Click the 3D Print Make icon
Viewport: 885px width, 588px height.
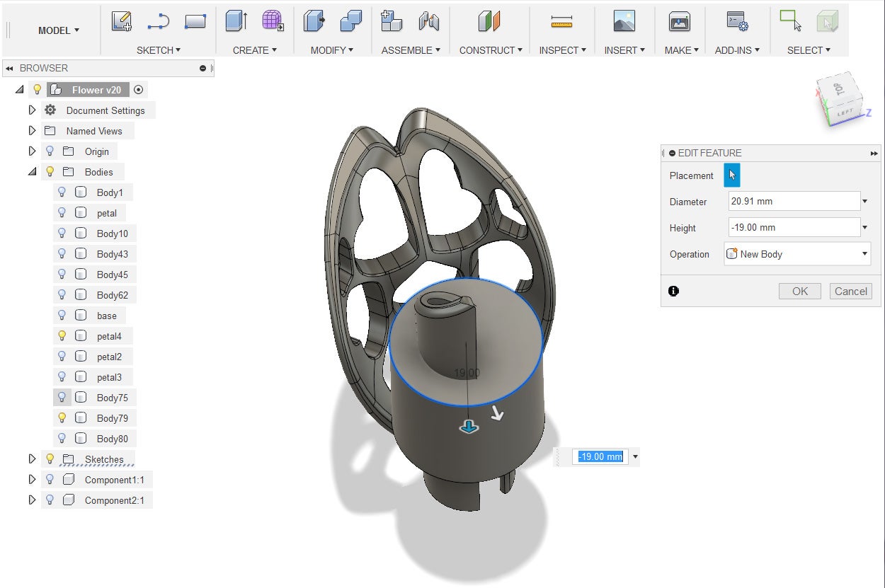[x=679, y=22]
